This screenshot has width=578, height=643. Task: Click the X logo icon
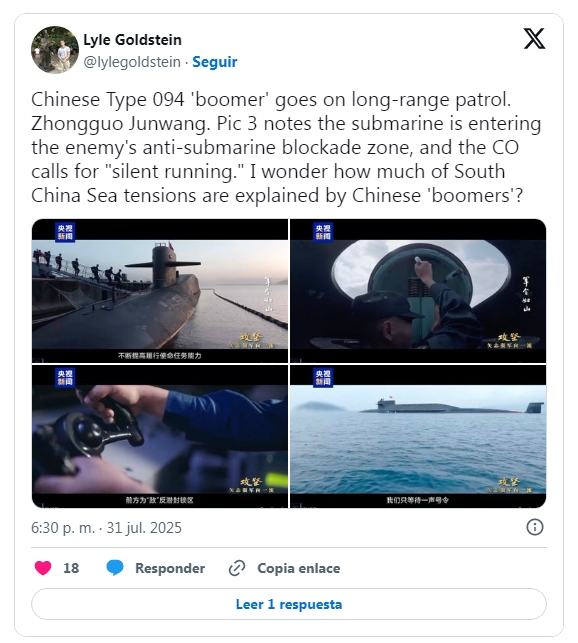[x=535, y=39]
